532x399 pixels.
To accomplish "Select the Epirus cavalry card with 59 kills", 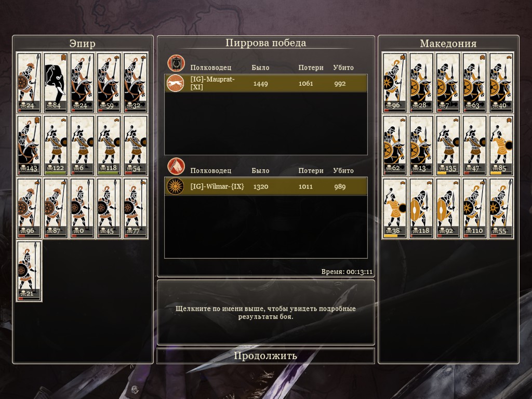I will (x=109, y=83).
